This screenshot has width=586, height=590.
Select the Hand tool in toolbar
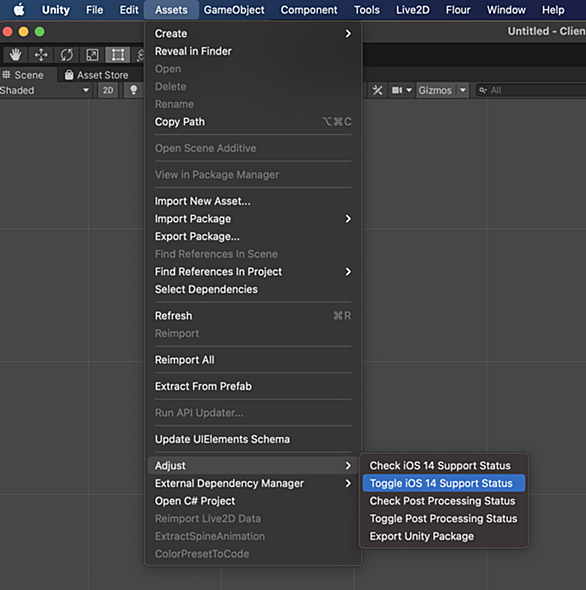pyautogui.click(x=15, y=55)
